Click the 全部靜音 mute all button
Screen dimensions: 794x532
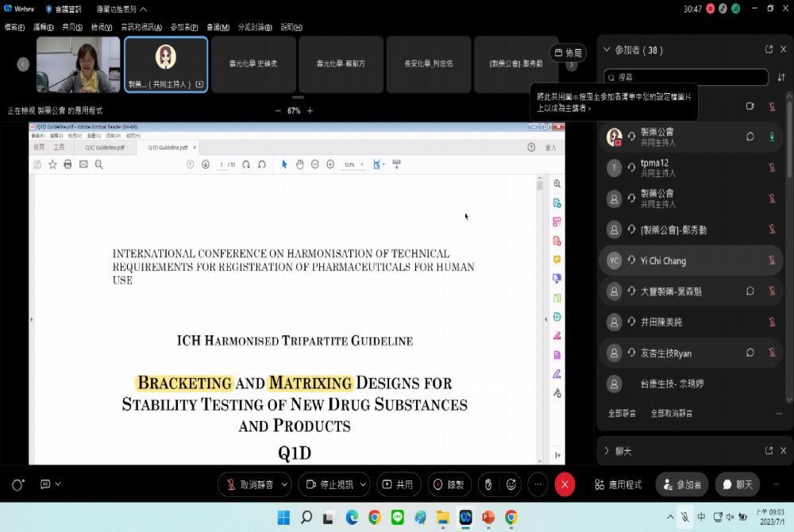(x=622, y=414)
